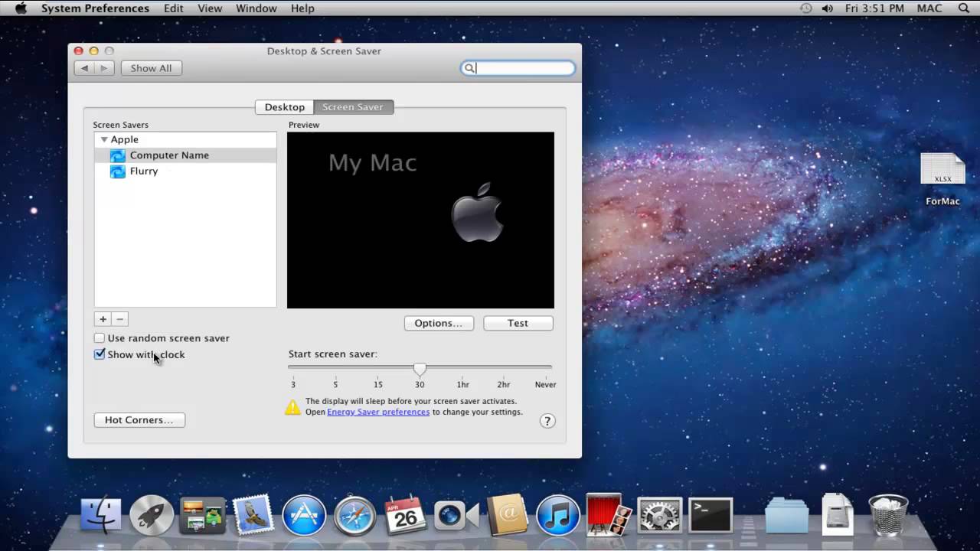Click System Preferences gear in Dock
980x551 pixels.
[x=659, y=514]
